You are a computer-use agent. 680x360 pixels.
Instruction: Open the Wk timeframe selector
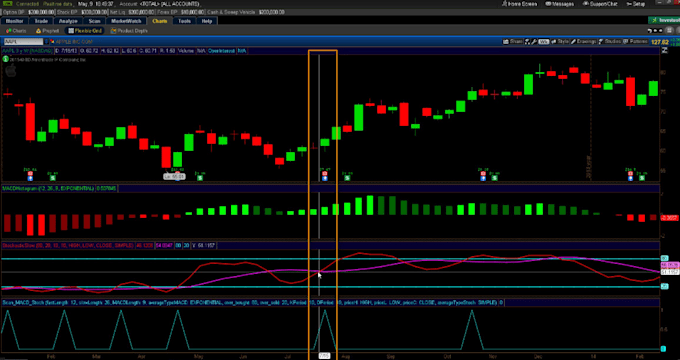543,42
